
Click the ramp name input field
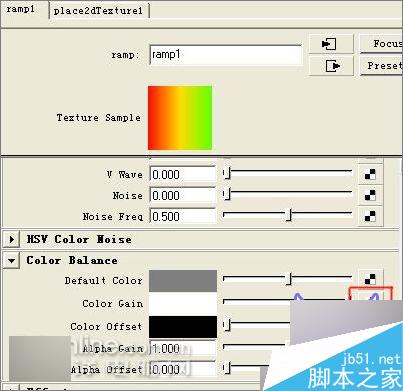click(226, 55)
